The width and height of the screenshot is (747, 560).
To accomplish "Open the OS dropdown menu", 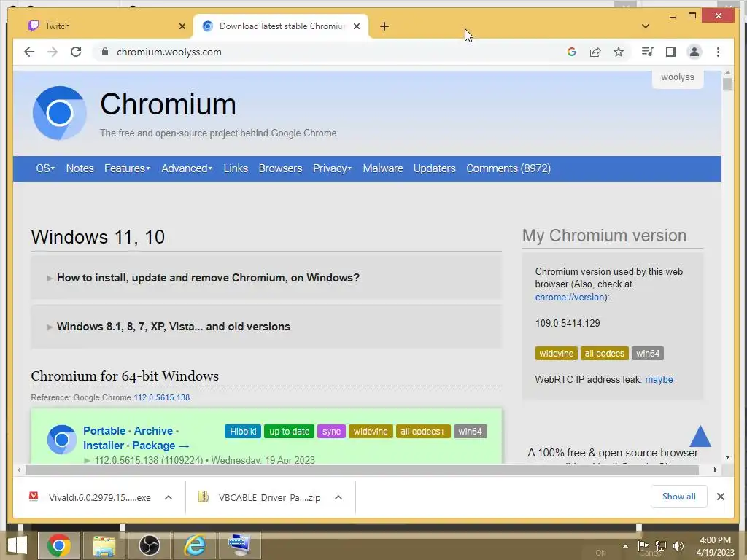I will pos(45,168).
